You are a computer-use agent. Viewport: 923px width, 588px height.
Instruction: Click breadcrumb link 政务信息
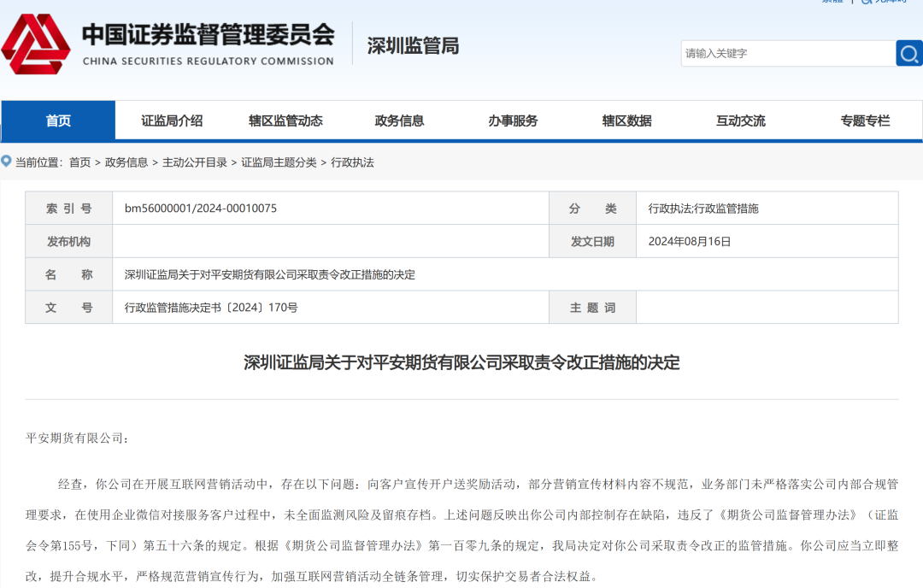(126, 162)
